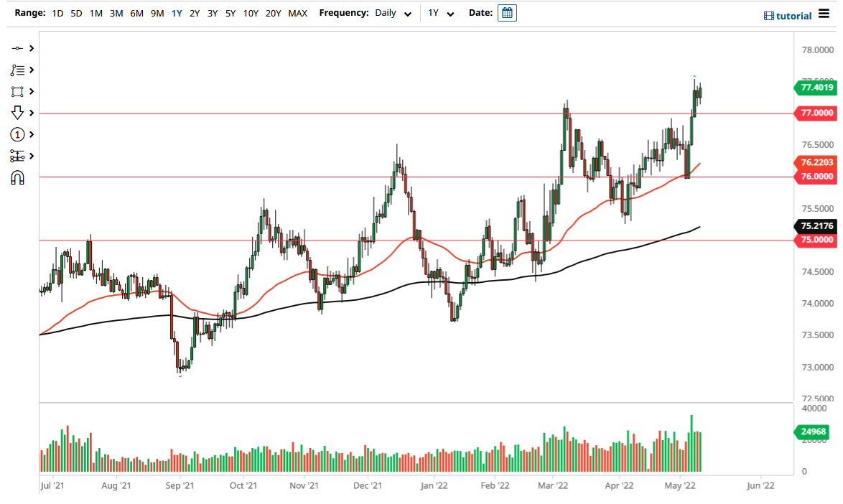Image resolution: width=843 pixels, height=504 pixels.
Task: Click the Jun '22 axis label
Action: (x=760, y=486)
